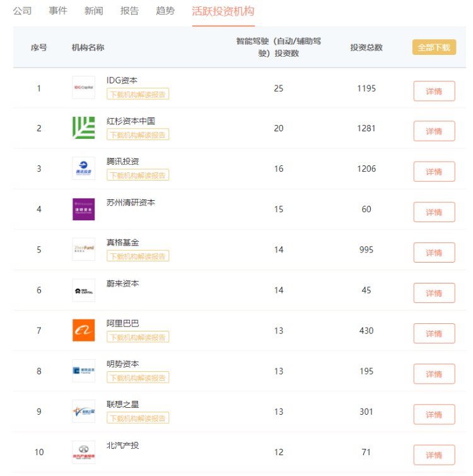View 详情 for 阿里巴巴

pos(434,333)
